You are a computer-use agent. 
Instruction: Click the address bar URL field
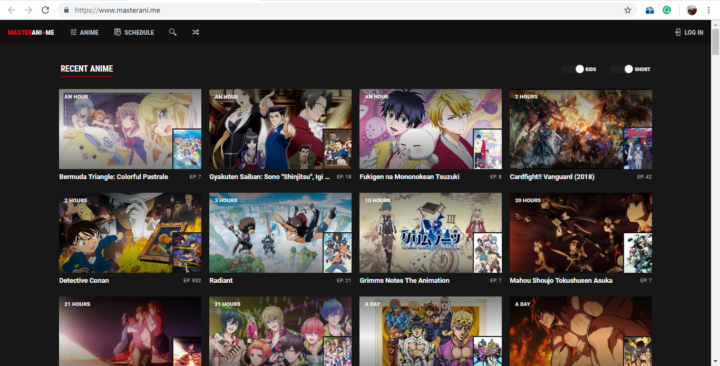coord(347,10)
